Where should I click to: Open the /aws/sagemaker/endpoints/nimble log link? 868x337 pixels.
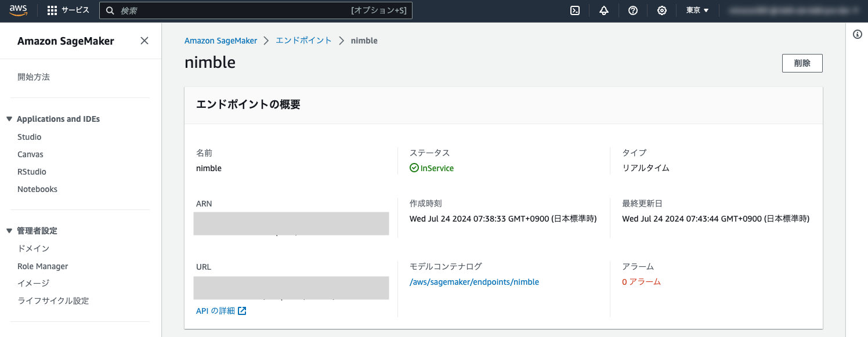point(473,281)
